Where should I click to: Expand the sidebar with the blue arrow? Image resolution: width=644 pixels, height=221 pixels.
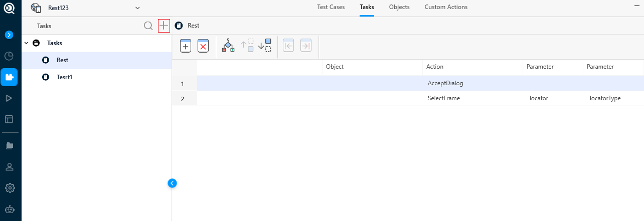tap(9, 35)
